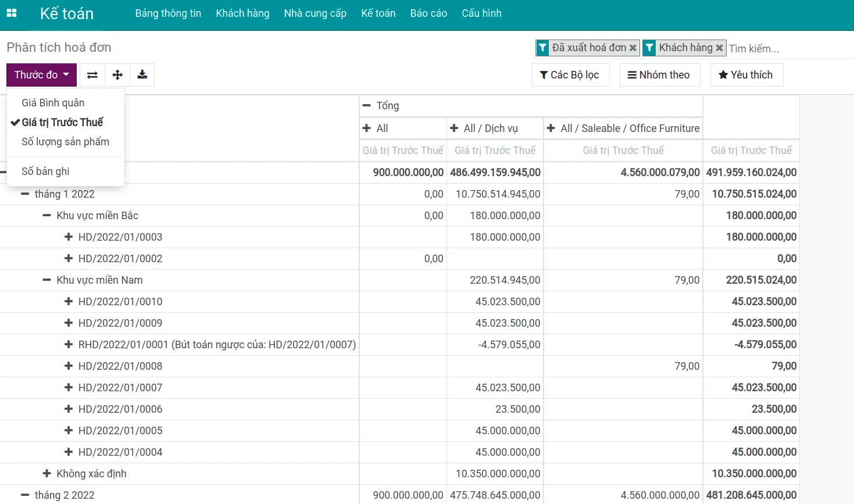Open Bảng thông tin menu
This screenshot has width=854, height=504.
[x=168, y=13]
